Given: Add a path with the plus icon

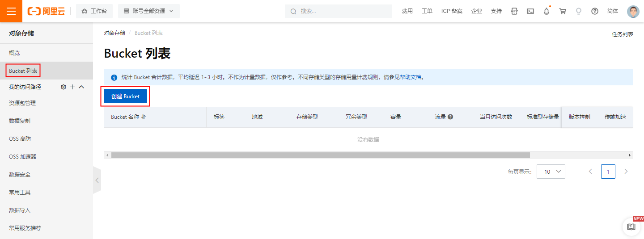Looking at the screenshot, I should point(72,87).
